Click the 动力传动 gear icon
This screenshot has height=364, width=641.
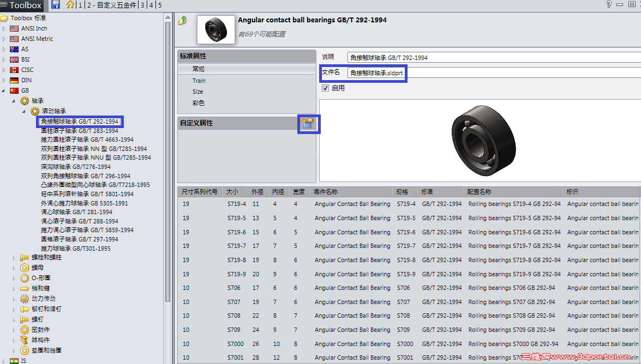[x=25, y=299]
